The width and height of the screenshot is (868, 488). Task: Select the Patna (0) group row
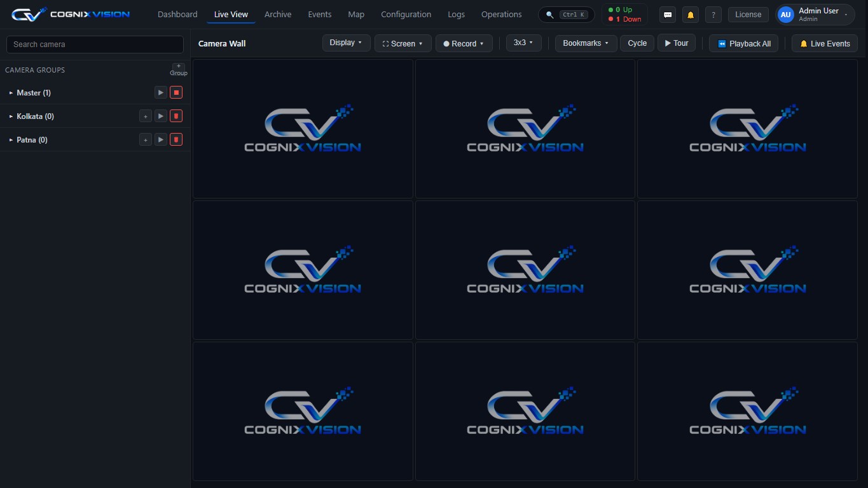click(x=95, y=140)
